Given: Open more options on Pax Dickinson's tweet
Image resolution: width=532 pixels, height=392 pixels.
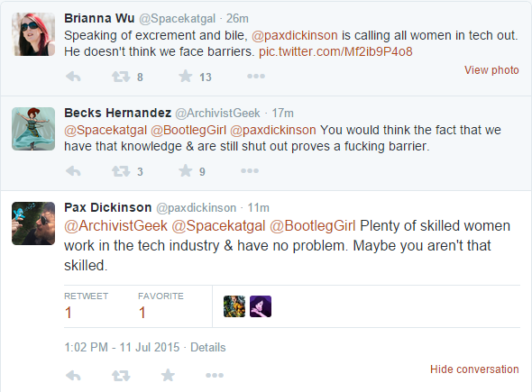Looking at the screenshot, I should point(215,375).
